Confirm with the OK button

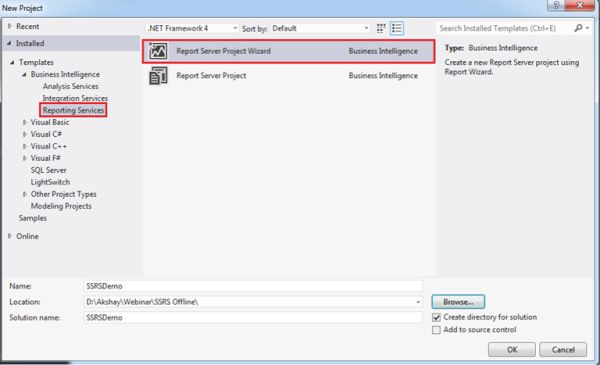click(512, 350)
